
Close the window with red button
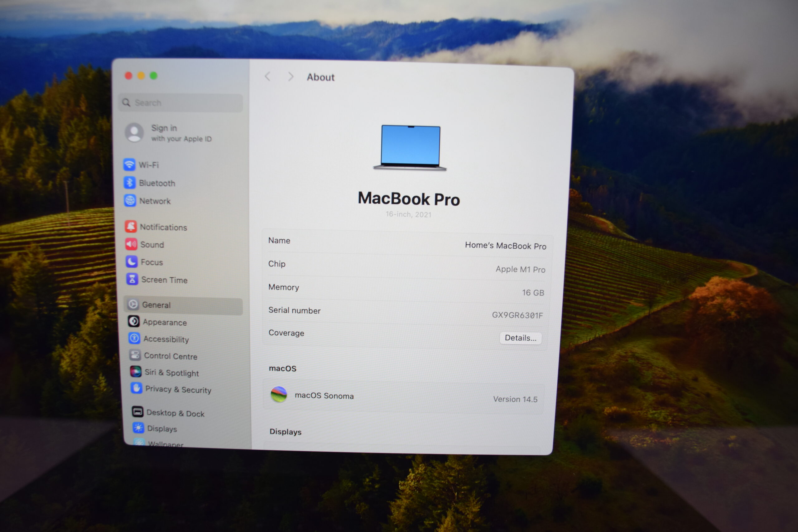point(128,75)
